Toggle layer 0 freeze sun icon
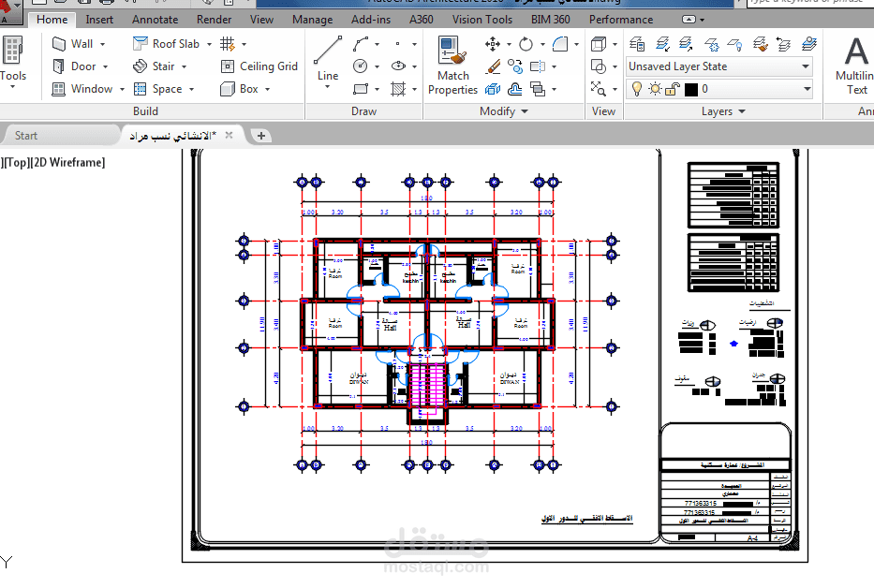The image size is (874, 588). (656, 89)
